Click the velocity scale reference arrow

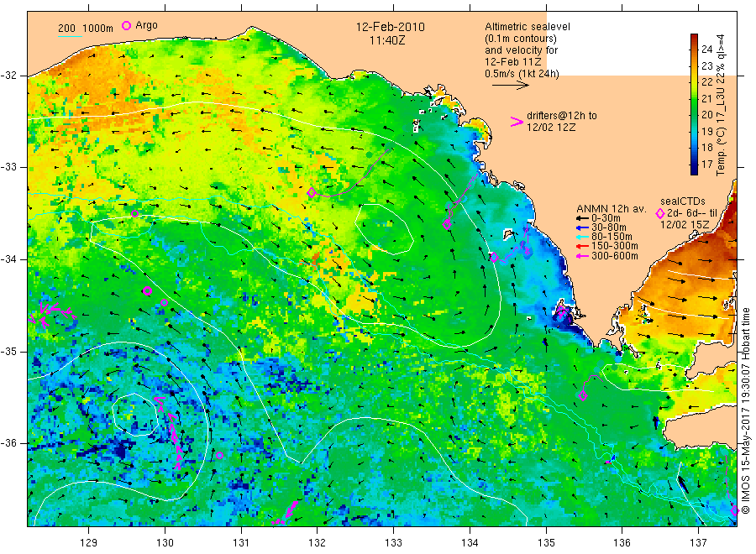511,86
